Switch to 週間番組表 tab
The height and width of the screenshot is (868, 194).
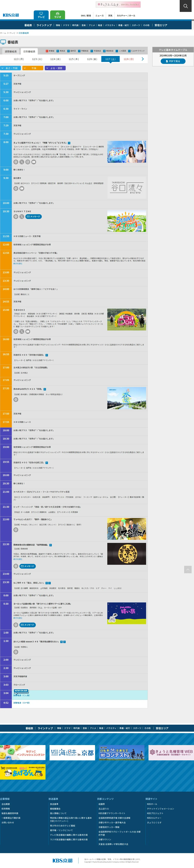(10, 52)
